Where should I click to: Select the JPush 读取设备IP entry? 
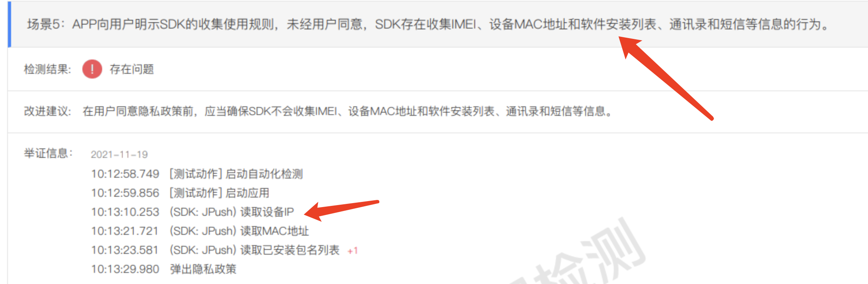192,212
